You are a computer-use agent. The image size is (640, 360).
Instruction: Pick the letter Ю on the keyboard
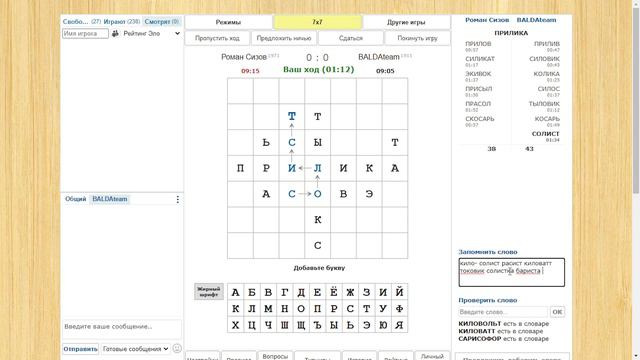(x=383, y=325)
